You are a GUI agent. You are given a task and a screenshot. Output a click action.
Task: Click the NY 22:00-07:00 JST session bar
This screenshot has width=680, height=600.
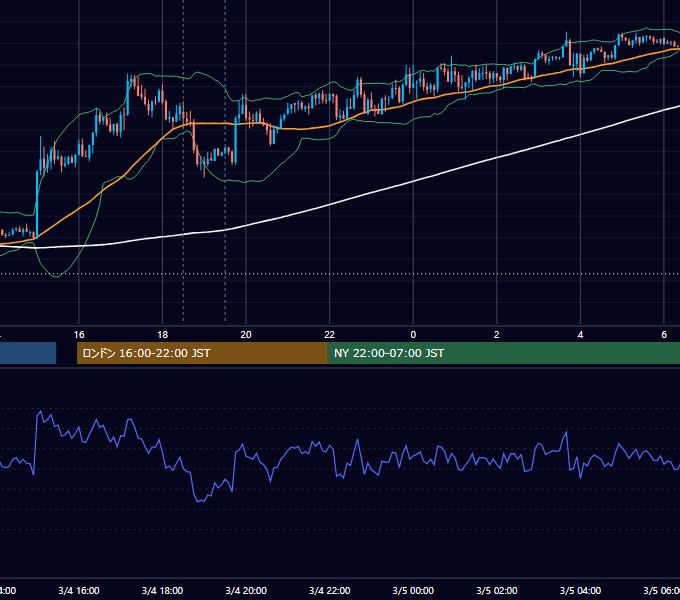coord(503,353)
